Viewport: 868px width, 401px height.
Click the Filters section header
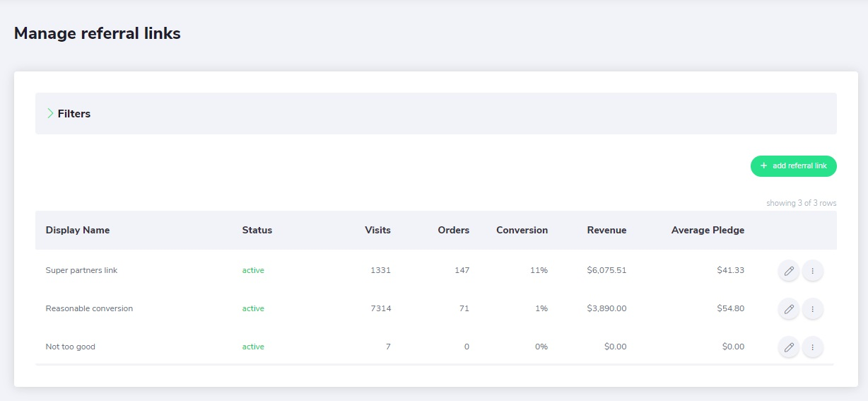436,113
